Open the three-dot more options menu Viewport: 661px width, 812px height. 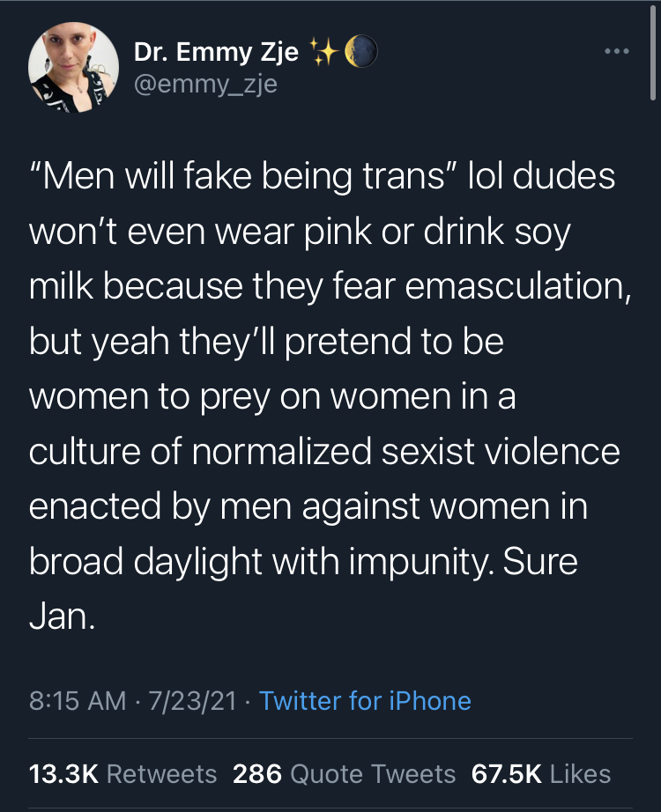coord(613,54)
